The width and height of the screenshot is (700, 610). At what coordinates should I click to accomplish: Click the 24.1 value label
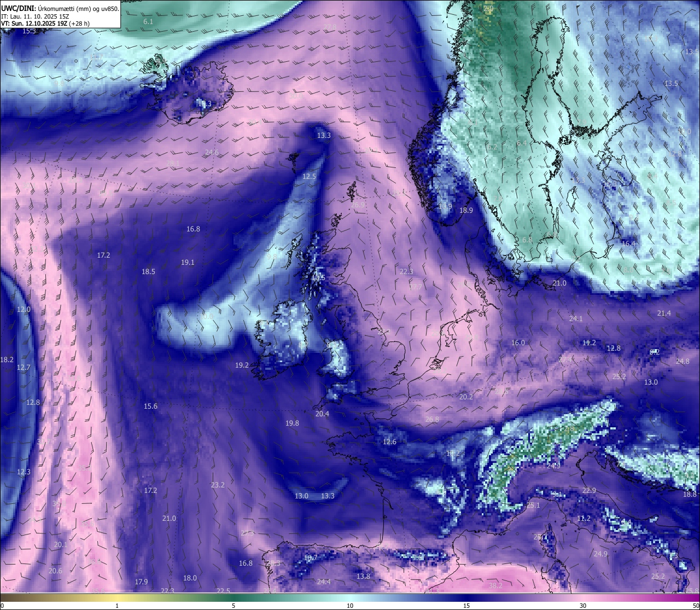click(576, 318)
